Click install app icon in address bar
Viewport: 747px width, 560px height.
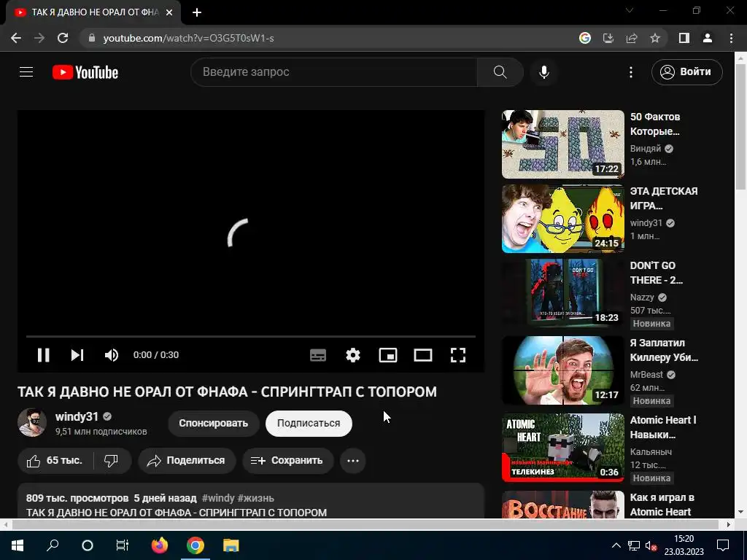pos(608,38)
